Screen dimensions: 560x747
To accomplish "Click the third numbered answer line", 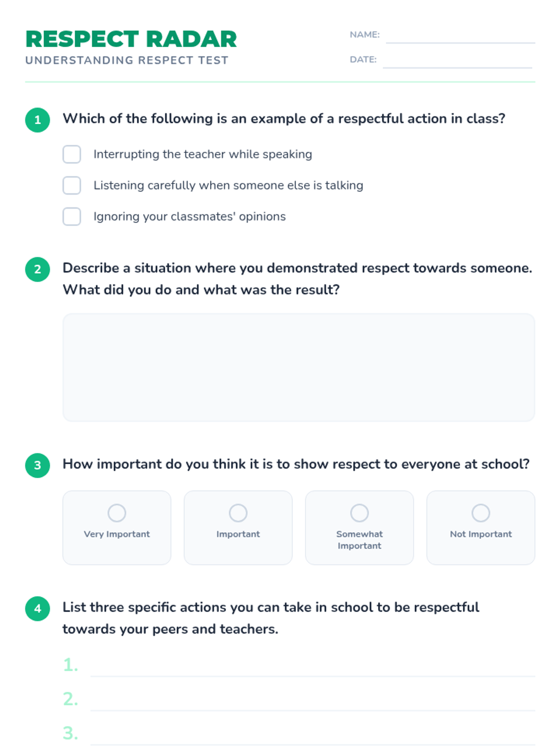I will point(313,737).
